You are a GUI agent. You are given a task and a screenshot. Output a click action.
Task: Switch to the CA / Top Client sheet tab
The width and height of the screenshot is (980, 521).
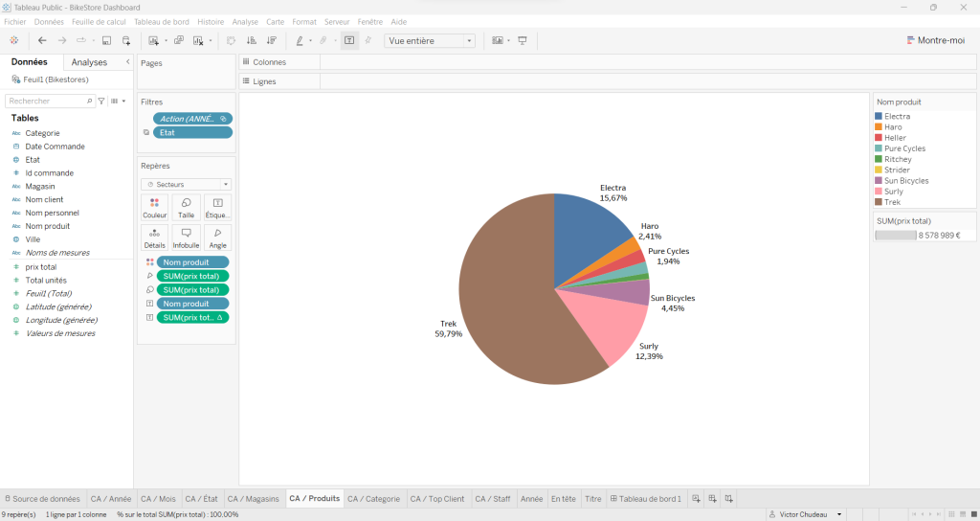436,498
